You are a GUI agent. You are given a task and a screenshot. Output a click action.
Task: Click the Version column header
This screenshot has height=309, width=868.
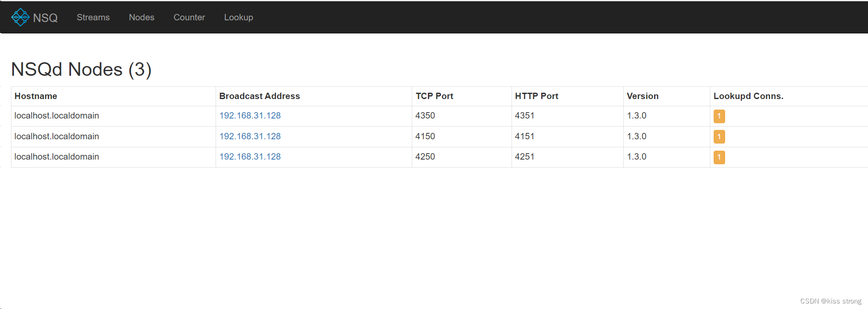pyautogui.click(x=643, y=96)
